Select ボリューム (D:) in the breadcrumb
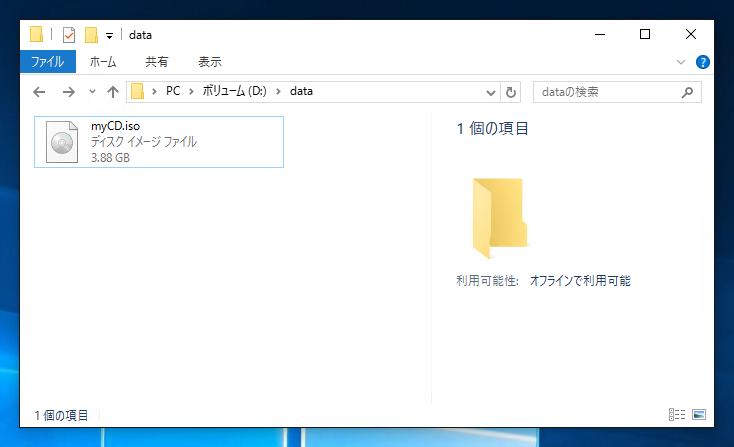 (x=234, y=91)
